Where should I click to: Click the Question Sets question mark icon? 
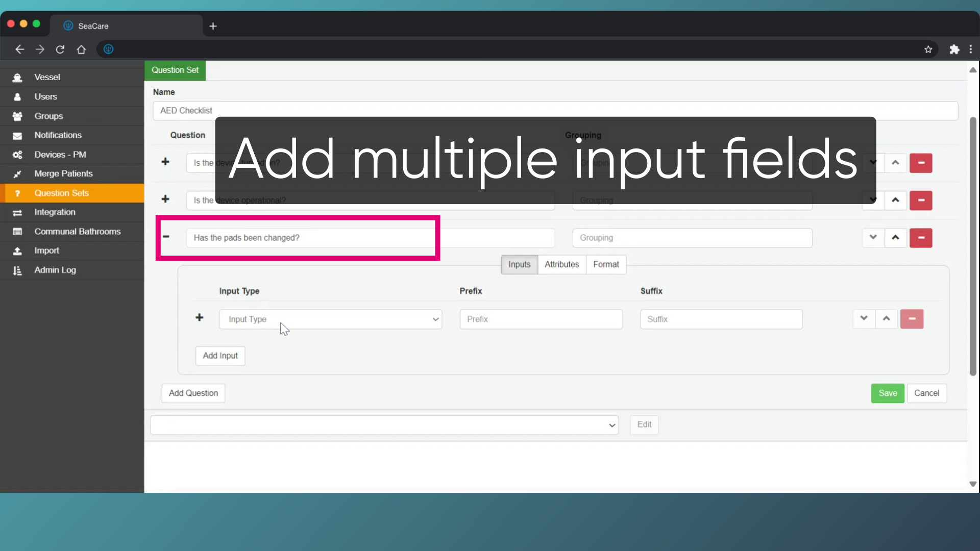(17, 193)
